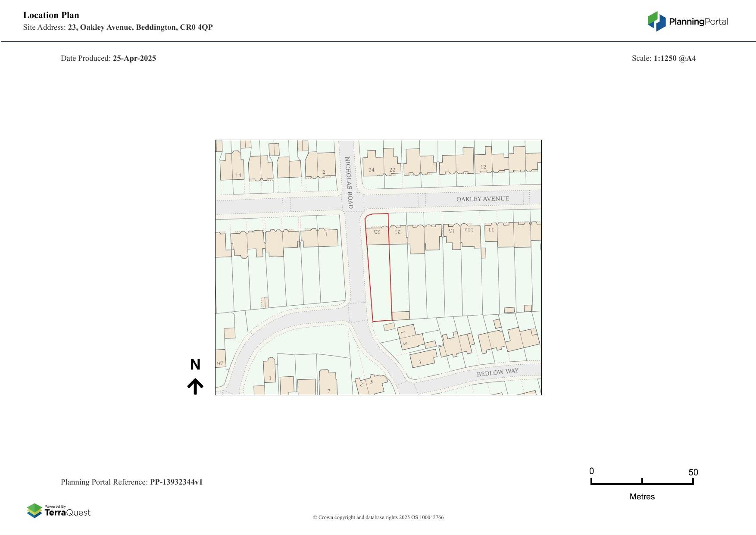Click the Location Plan title
The height and width of the screenshot is (535, 756).
[x=51, y=15]
